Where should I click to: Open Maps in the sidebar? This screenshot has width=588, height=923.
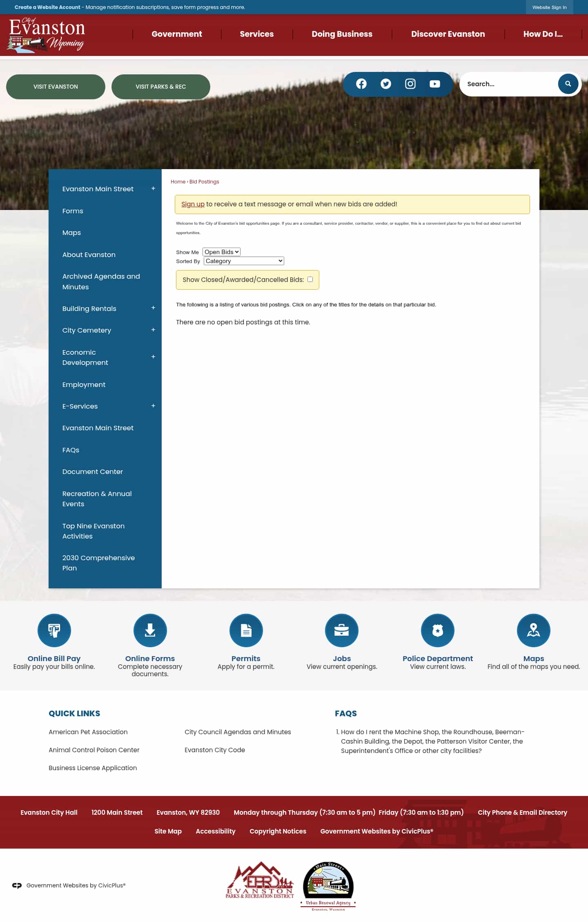[71, 232]
